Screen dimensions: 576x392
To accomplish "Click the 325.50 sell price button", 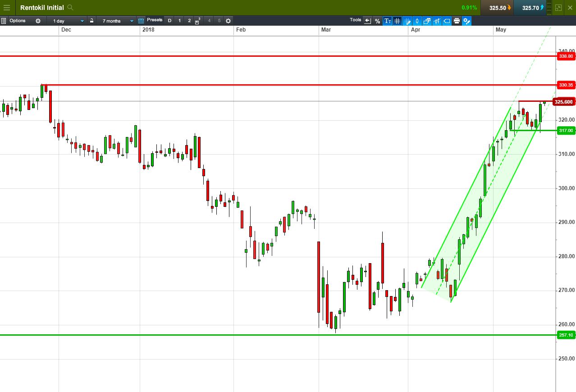I will [x=497, y=8].
